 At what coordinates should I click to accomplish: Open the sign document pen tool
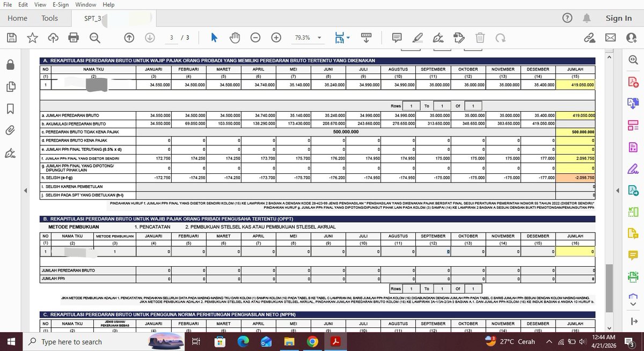[438, 38]
